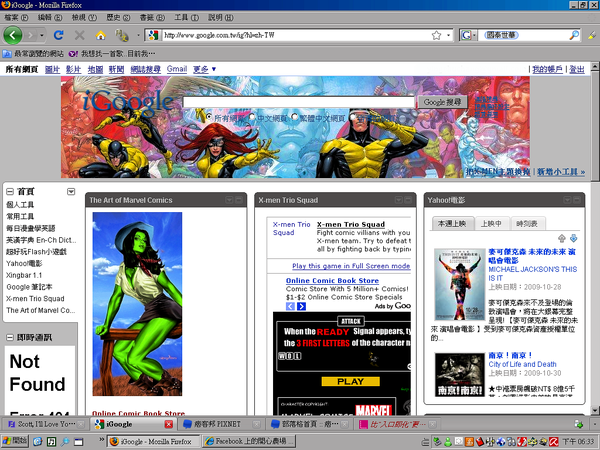This screenshot has width=600, height=450.
Task: Open the Edit menu
Action: point(50,18)
